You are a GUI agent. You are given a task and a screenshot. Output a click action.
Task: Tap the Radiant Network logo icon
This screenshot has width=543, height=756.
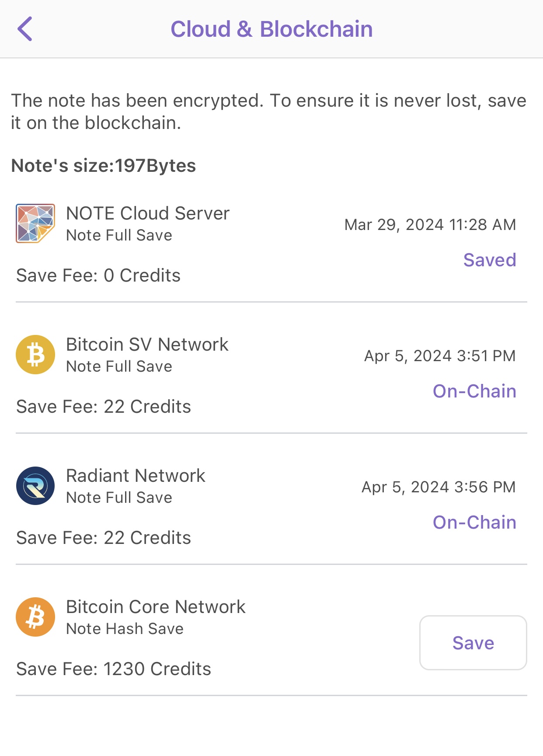pyautogui.click(x=35, y=485)
